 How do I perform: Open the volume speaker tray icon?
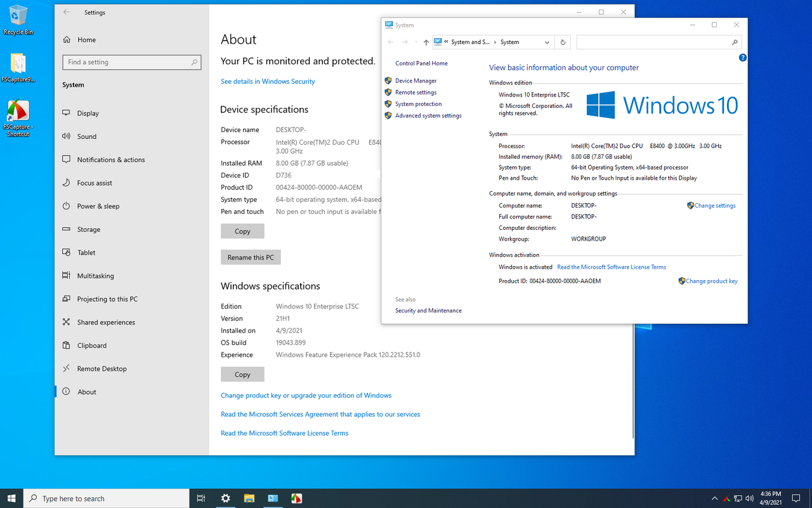(750, 498)
